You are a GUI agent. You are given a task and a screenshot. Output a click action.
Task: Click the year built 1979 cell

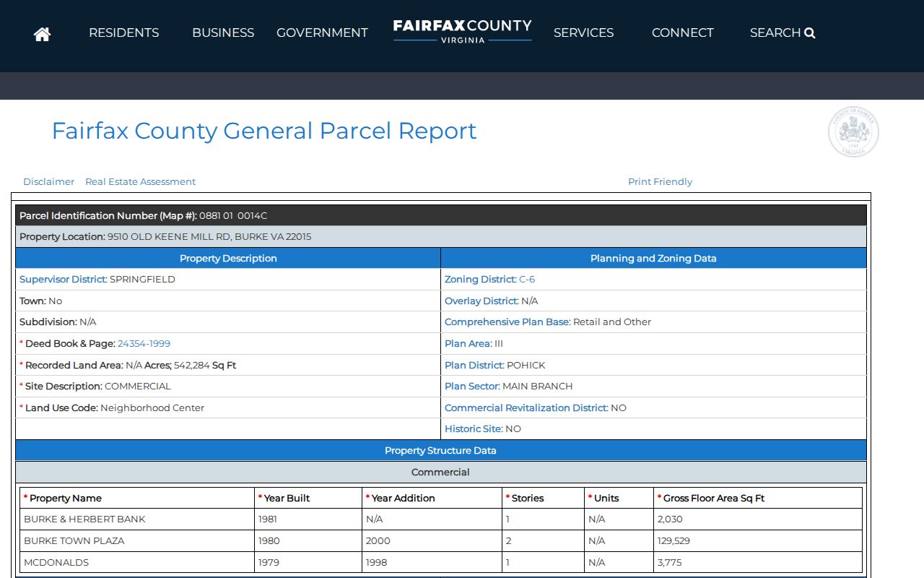[x=308, y=562]
